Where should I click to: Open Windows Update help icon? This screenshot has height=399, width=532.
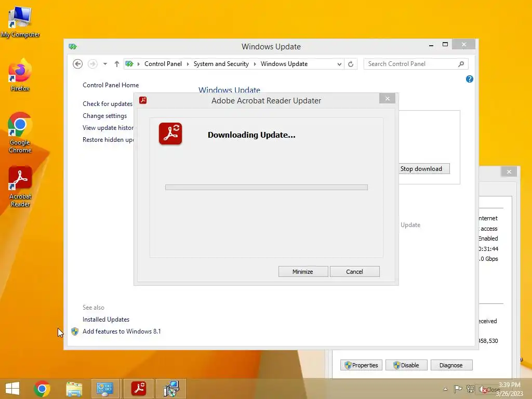[x=470, y=79]
